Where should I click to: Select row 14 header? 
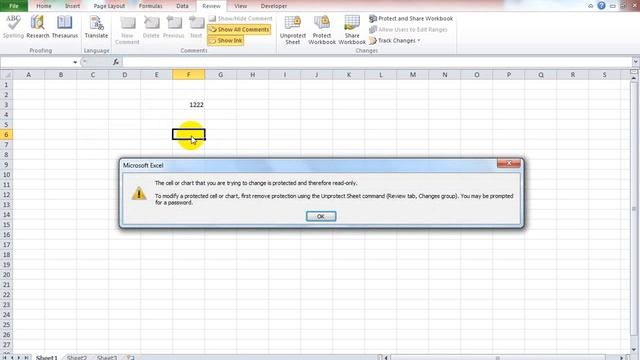[6, 215]
